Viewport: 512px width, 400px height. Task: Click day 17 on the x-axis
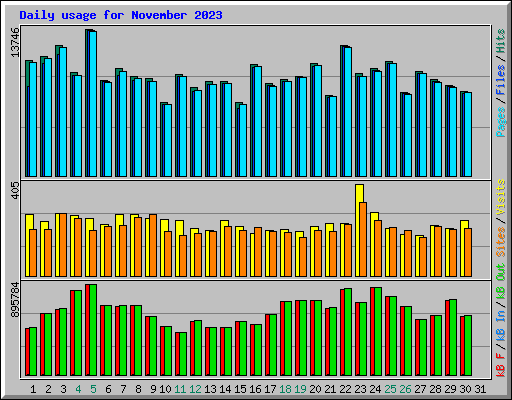(270, 389)
